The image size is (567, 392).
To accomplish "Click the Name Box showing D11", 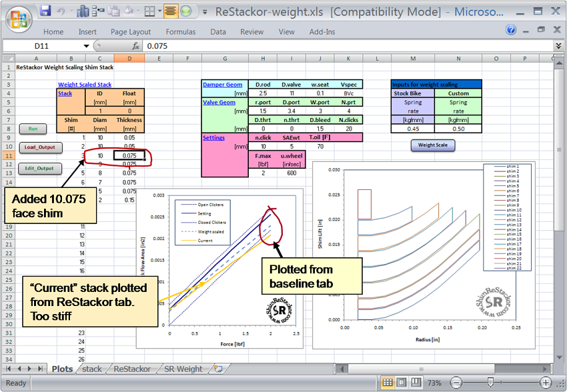I will point(42,46).
